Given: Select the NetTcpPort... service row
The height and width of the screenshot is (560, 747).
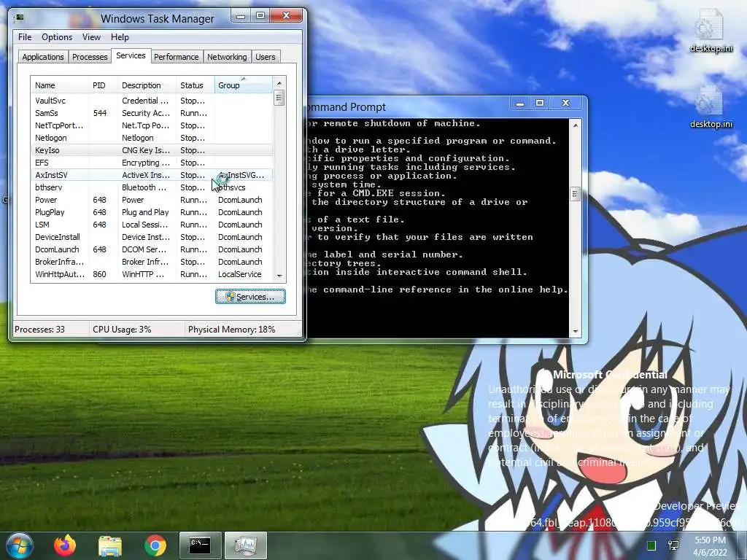Looking at the screenshot, I should point(152,125).
